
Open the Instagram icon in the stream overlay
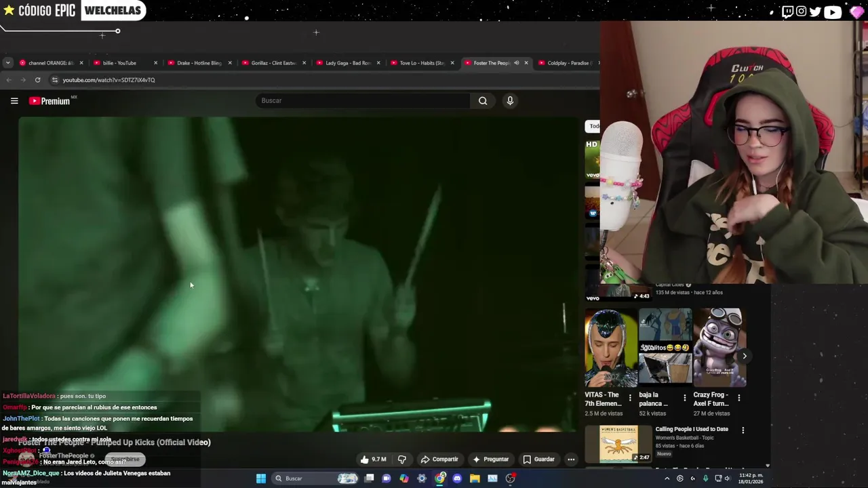802,12
